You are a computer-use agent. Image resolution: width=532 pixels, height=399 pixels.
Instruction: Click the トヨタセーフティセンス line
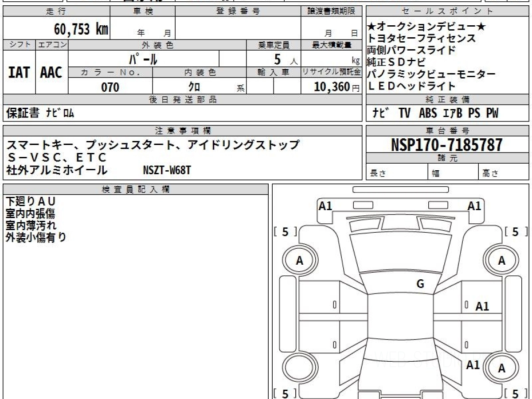[x=421, y=39]
